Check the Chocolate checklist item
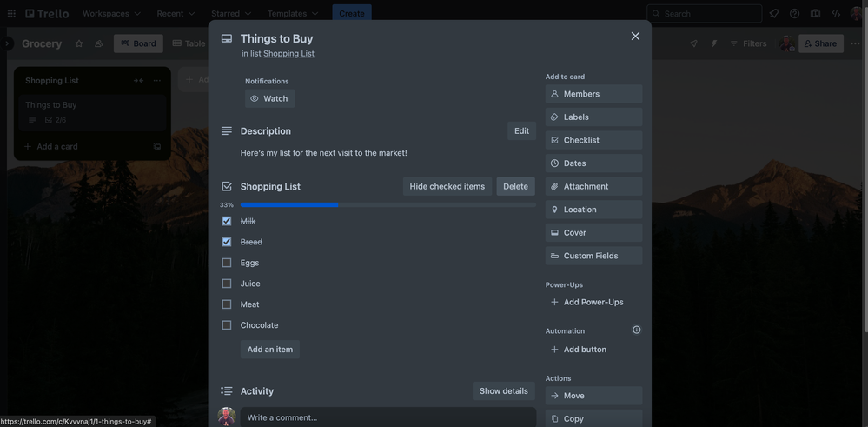868x427 pixels. [227, 325]
